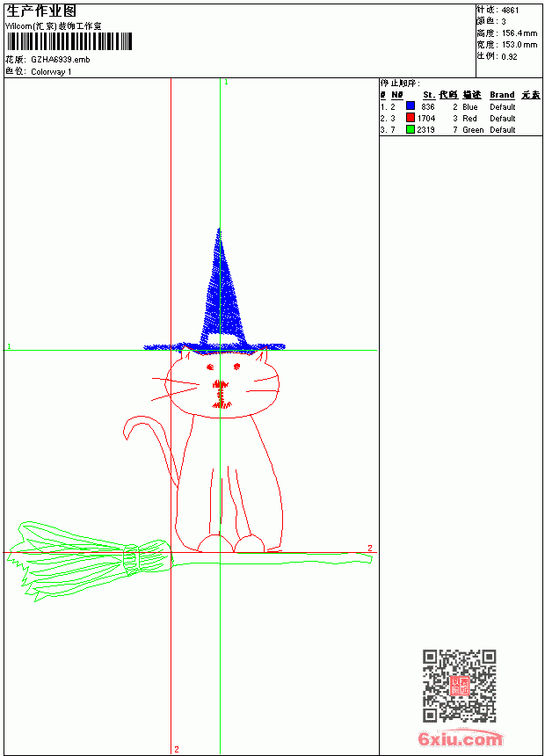
Task: Click the red thread color swatch
Action: click(411, 118)
